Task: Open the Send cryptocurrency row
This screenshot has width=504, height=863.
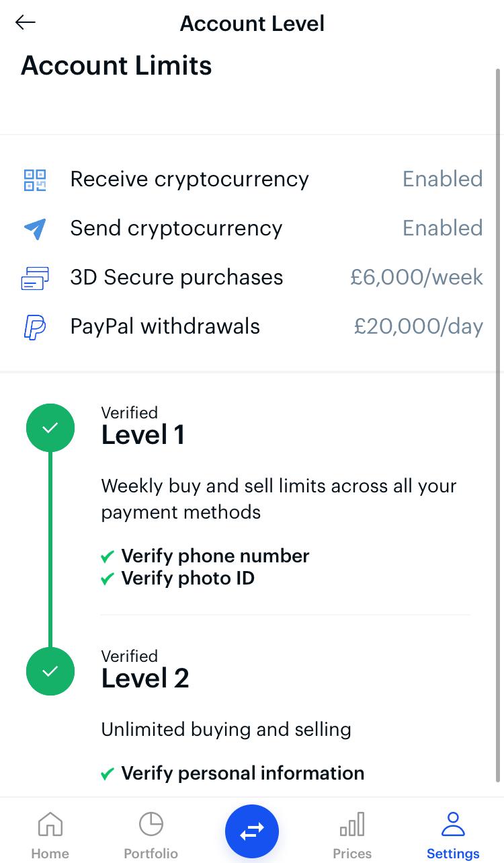Action: pyautogui.click(x=176, y=229)
